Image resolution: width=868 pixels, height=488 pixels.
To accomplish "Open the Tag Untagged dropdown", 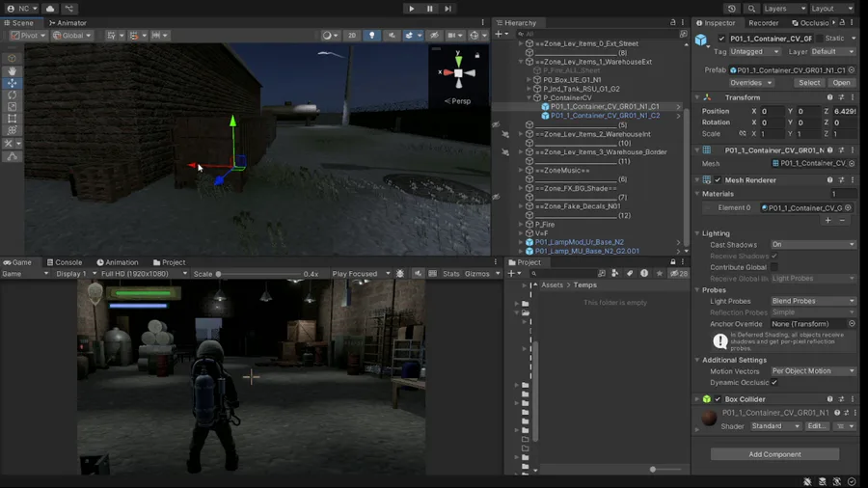I will (x=754, y=51).
